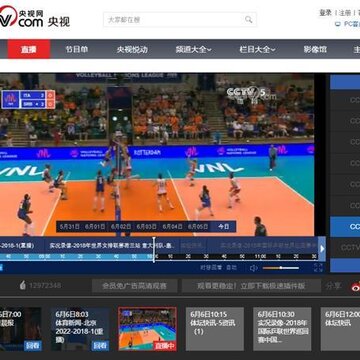Expand the 栏目大全 dropdown menu
360x360 pixels.
pos(257,50)
